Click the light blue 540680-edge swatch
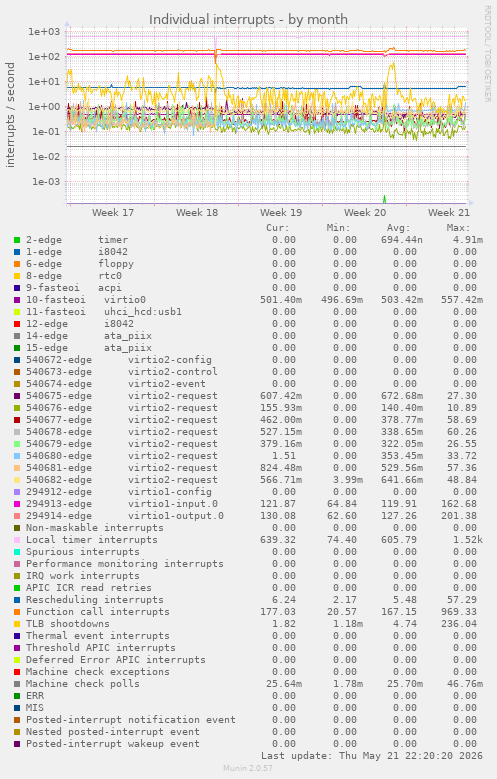Image resolution: width=497 pixels, height=779 pixels. 17,456
